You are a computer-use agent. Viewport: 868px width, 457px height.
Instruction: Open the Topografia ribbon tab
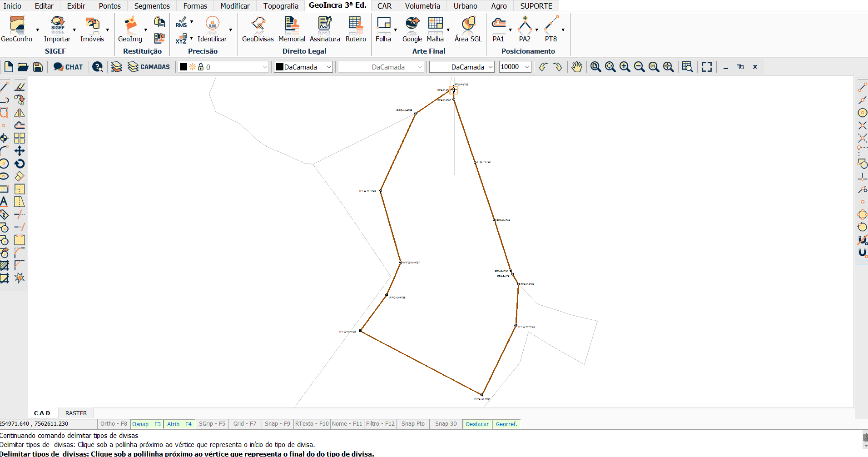[281, 6]
